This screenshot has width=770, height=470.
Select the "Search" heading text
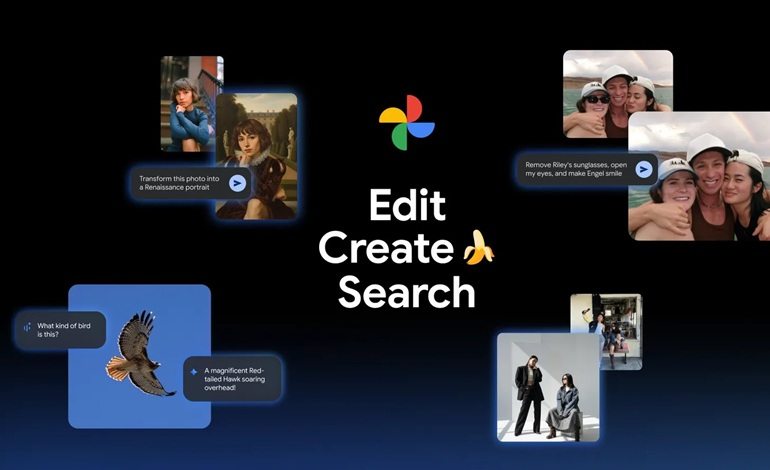coord(406,291)
